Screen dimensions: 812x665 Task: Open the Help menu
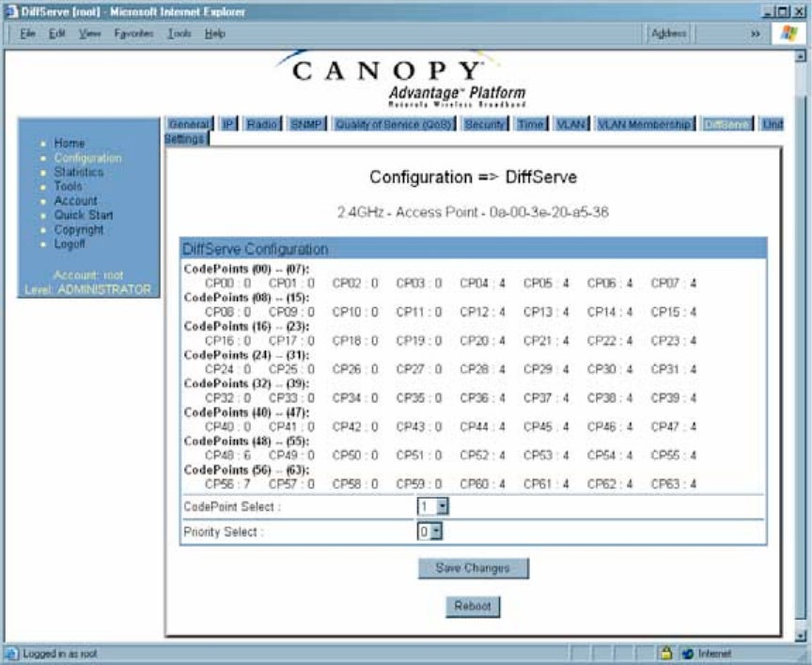click(214, 34)
